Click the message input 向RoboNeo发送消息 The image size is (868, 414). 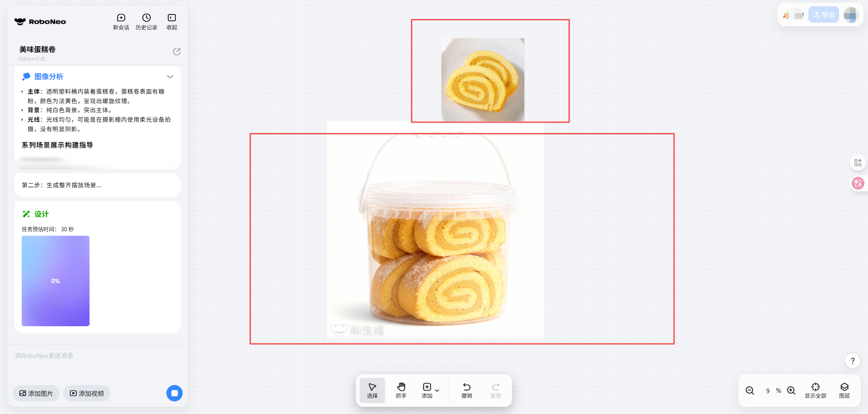(98, 356)
